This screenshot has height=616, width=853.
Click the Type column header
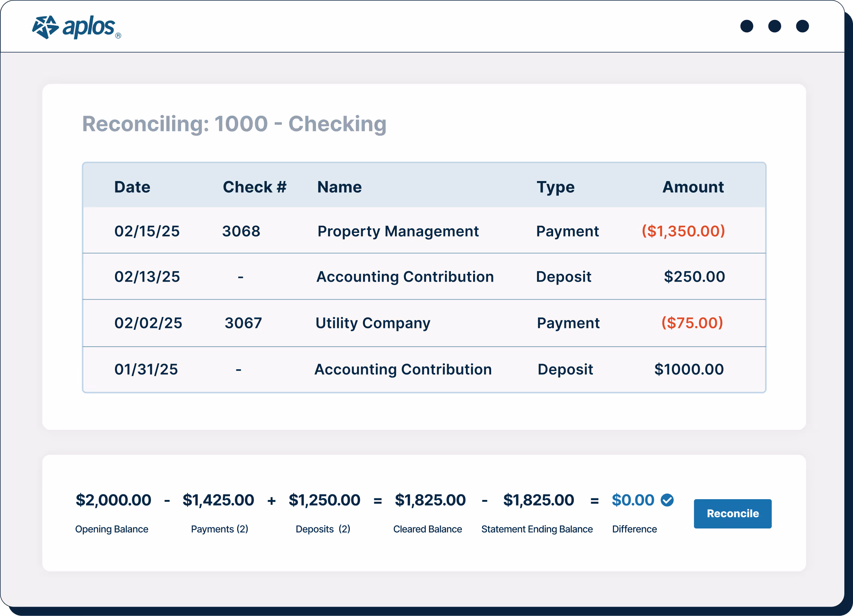point(555,187)
